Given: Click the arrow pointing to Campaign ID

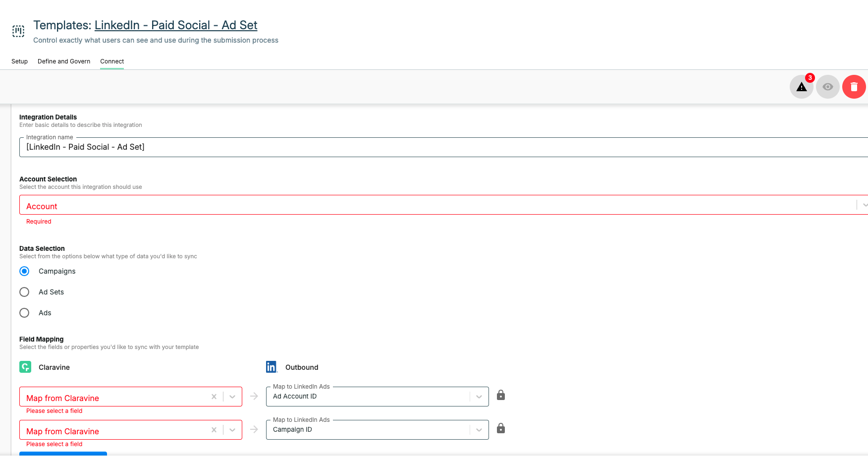Looking at the screenshot, I should tap(254, 429).
